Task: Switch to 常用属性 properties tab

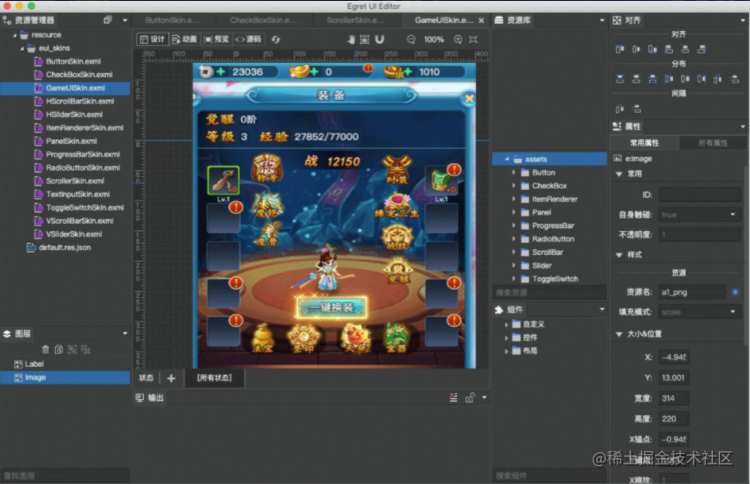Action: coord(644,143)
